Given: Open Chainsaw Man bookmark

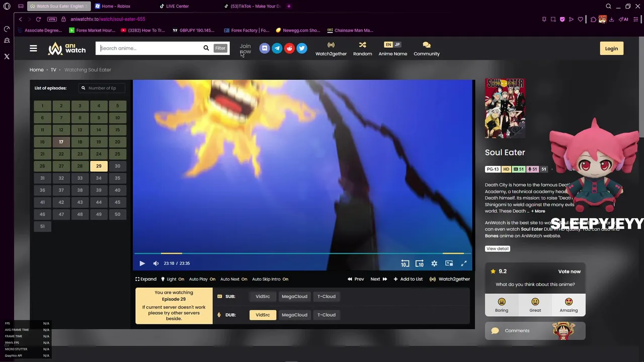Looking at the screenshot, I should (x=350, y=30).
